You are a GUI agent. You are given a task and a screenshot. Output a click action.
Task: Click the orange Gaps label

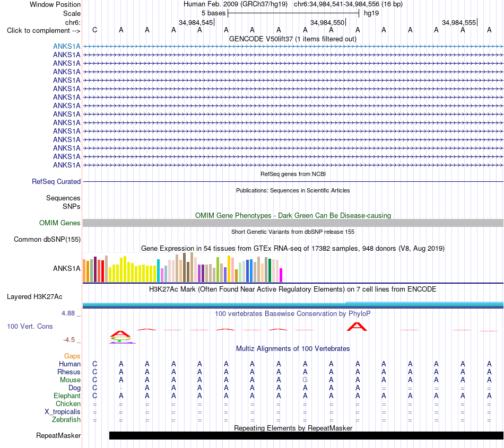point(72,356)
